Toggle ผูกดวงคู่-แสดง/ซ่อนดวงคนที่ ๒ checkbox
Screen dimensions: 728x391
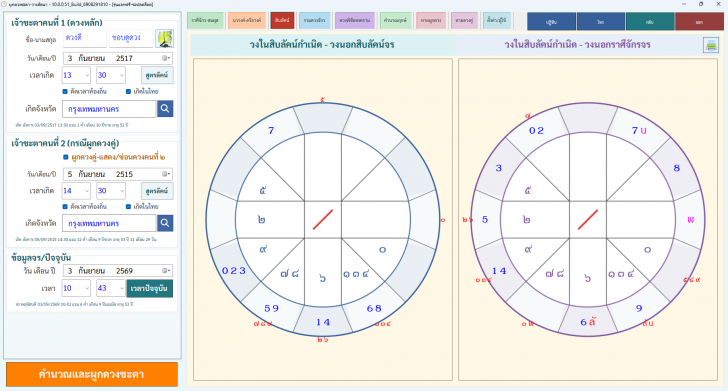click(x=65, y=157)
